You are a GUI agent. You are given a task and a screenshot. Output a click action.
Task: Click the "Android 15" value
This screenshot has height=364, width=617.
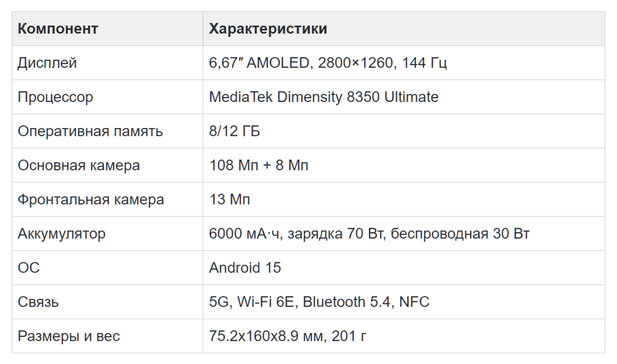[x=245, y=268]
